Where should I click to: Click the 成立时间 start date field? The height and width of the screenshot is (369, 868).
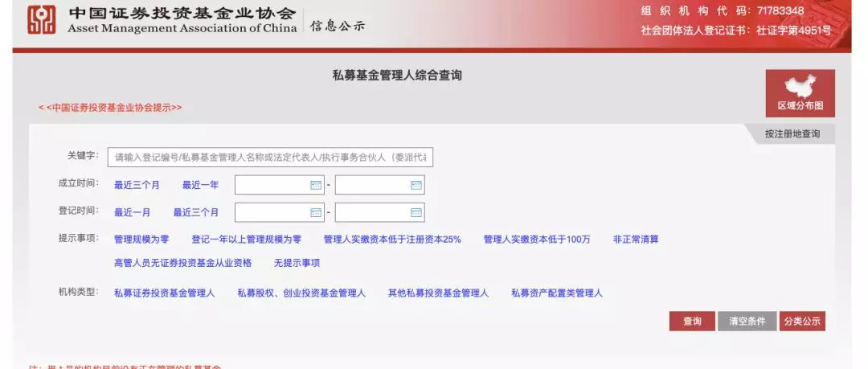pyautogui.click(x=280, y=185)
